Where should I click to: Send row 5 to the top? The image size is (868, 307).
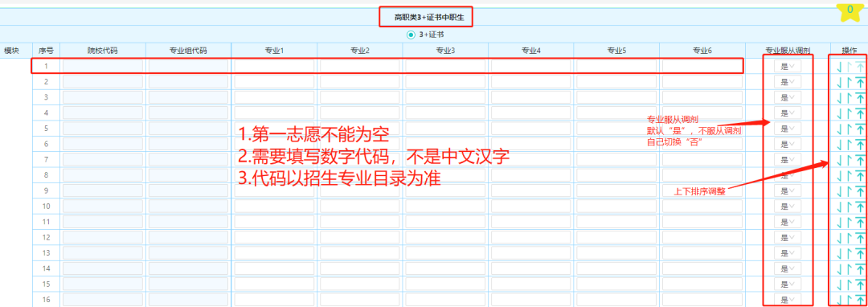click(860, 129)
